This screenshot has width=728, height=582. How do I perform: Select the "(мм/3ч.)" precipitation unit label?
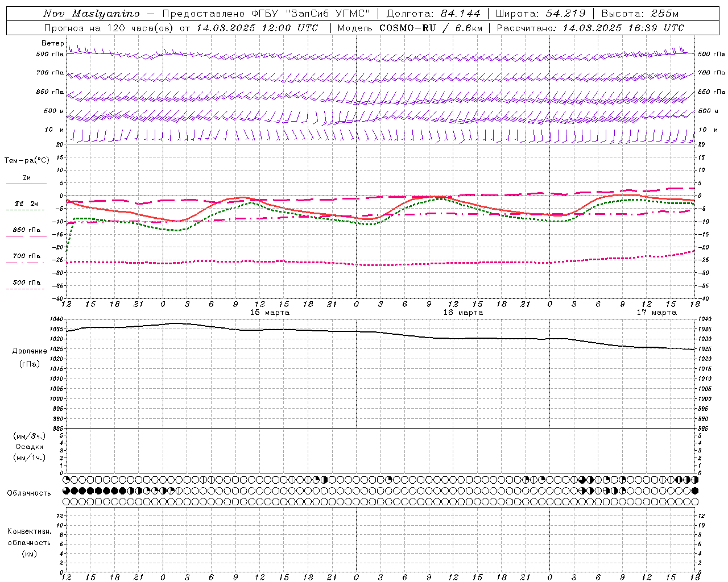30,436
